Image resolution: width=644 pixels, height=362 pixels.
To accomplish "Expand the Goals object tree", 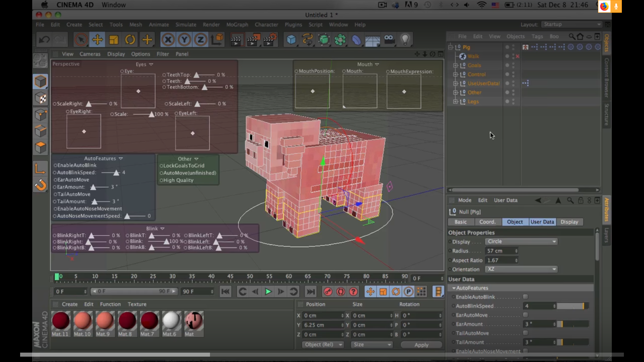I will (455, 65).
